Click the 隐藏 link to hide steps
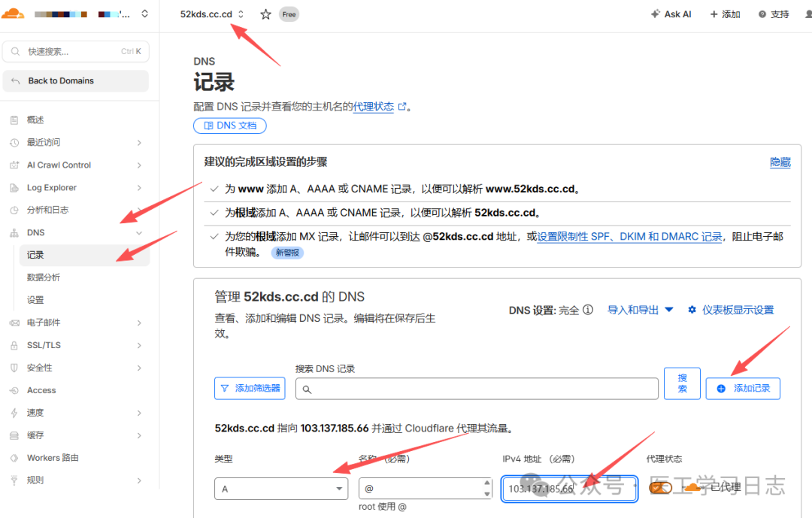Image resolution: width=812 pixels, height=518 pixels. (780, 162)
